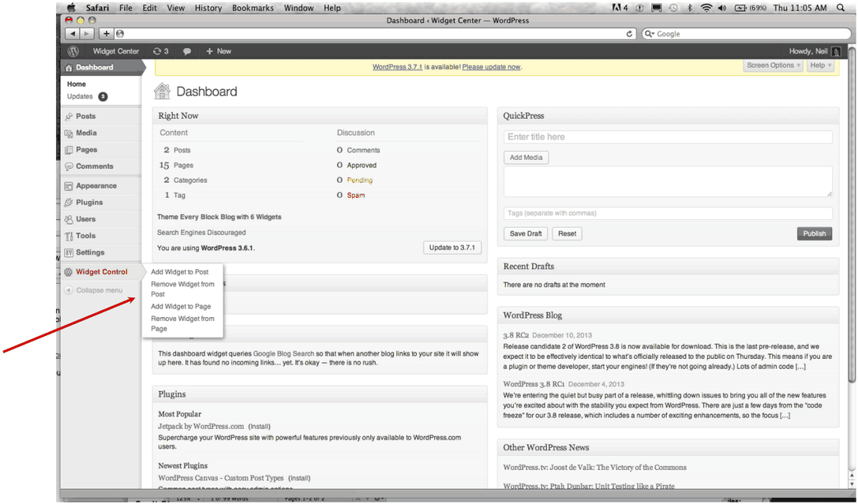Select Remove Widget from Page
The image size is (858, 504).
click(182, 323)
